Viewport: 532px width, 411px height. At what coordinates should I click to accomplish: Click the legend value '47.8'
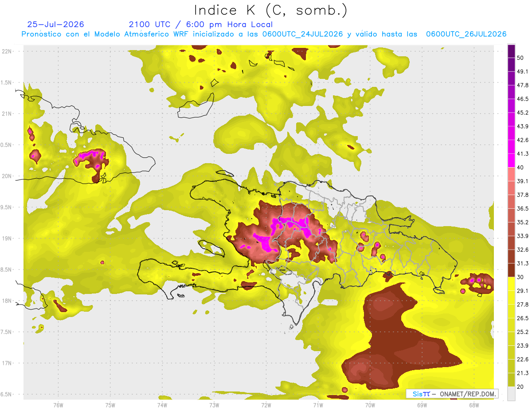523,85
